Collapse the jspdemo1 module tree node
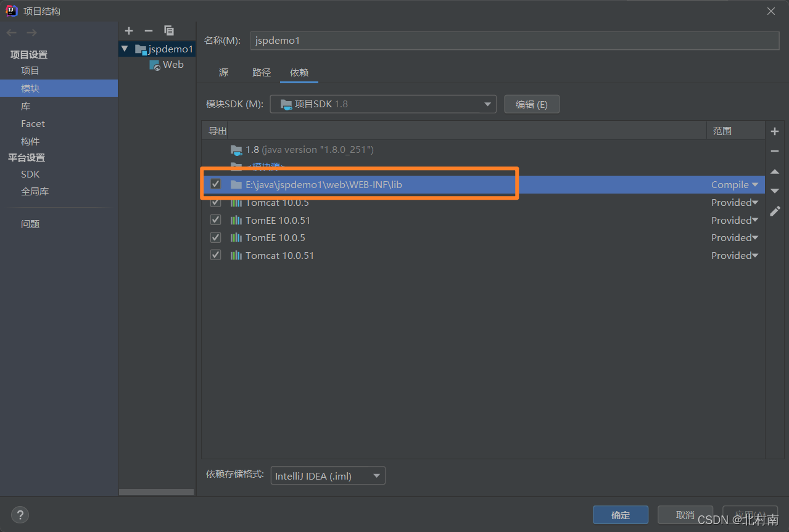 [x=125, y=49]
